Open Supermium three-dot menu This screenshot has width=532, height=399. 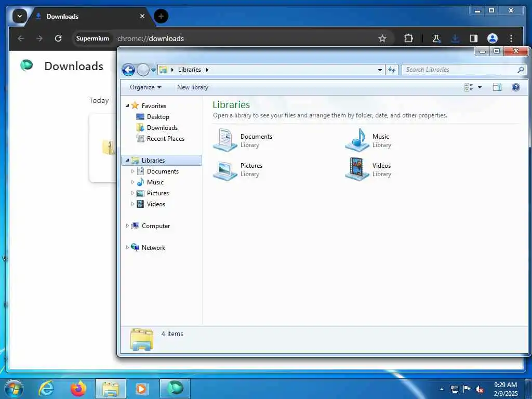click(511, 38)
